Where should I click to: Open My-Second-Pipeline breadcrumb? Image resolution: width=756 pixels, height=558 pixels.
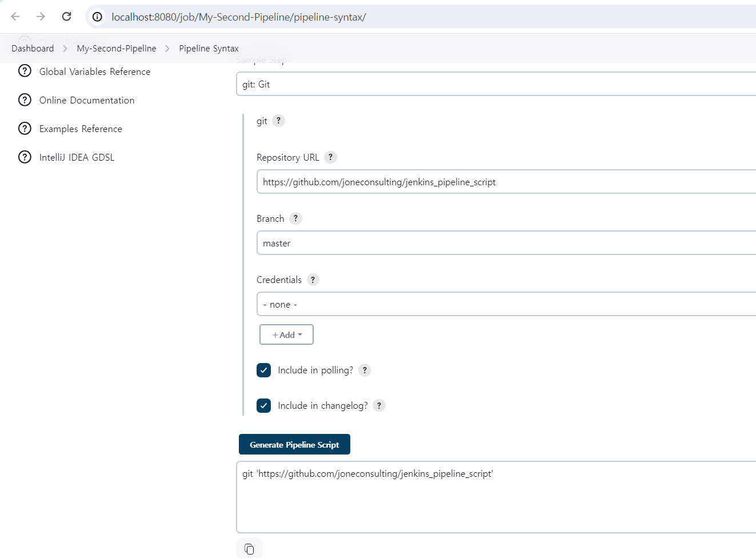(x=117, y=49)
